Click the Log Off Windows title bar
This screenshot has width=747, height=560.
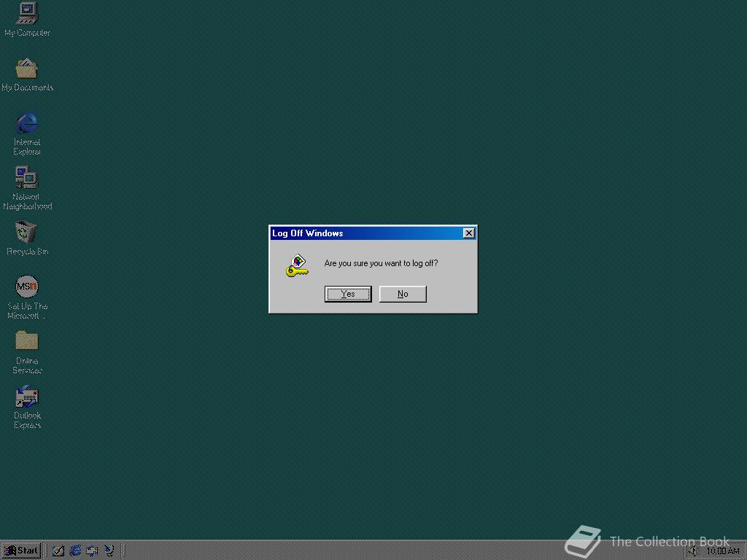373,233
